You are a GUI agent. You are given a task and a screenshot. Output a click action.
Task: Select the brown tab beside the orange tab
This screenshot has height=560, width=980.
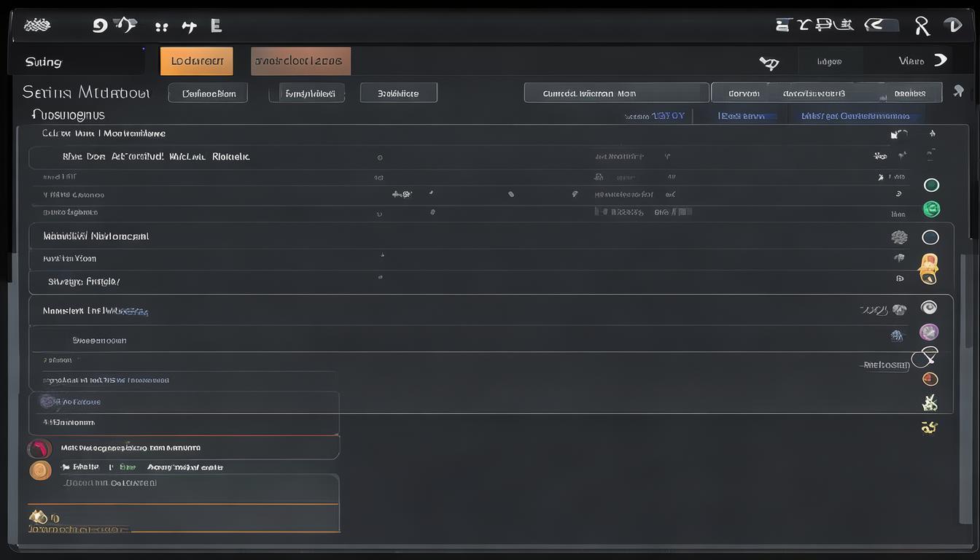coord(300,61)
